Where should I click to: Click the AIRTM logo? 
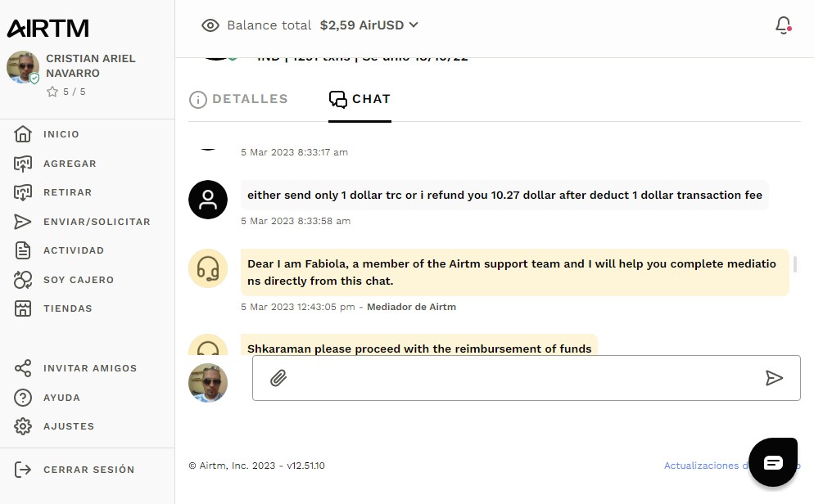click(47, 28)
